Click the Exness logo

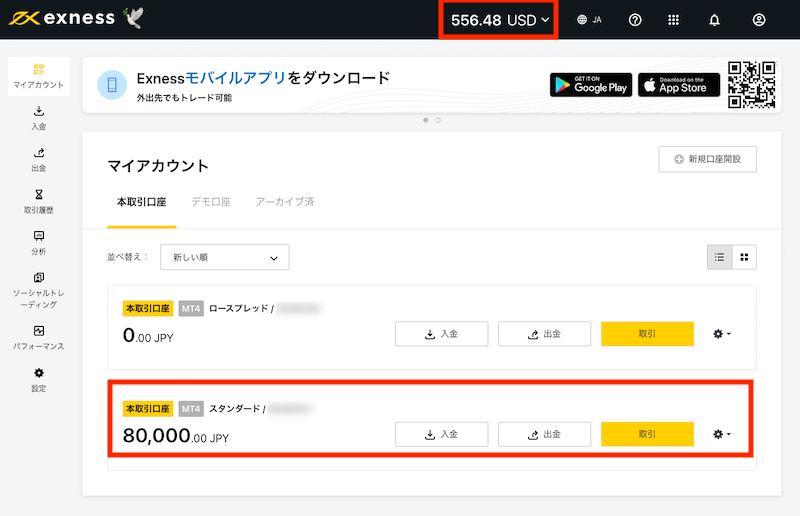[x=62, y=18]
